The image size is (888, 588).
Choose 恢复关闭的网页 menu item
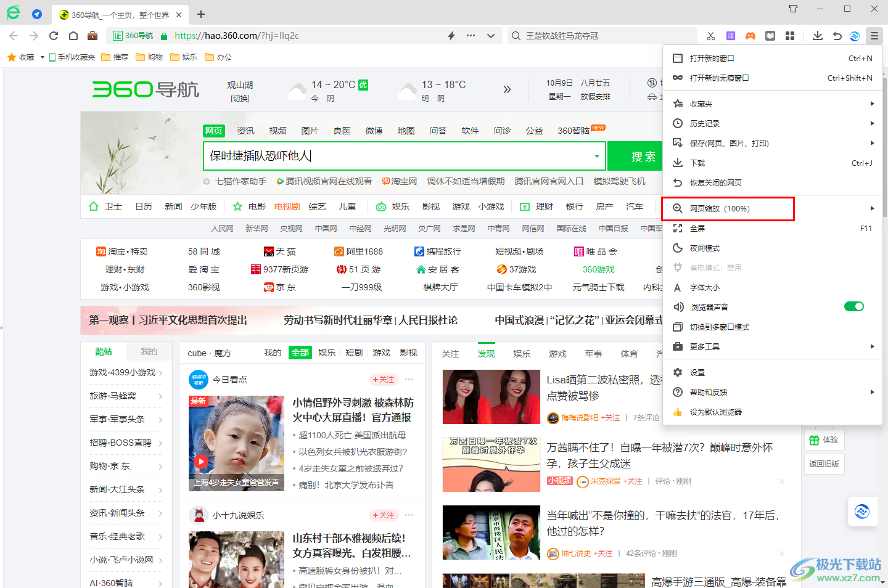773,182
